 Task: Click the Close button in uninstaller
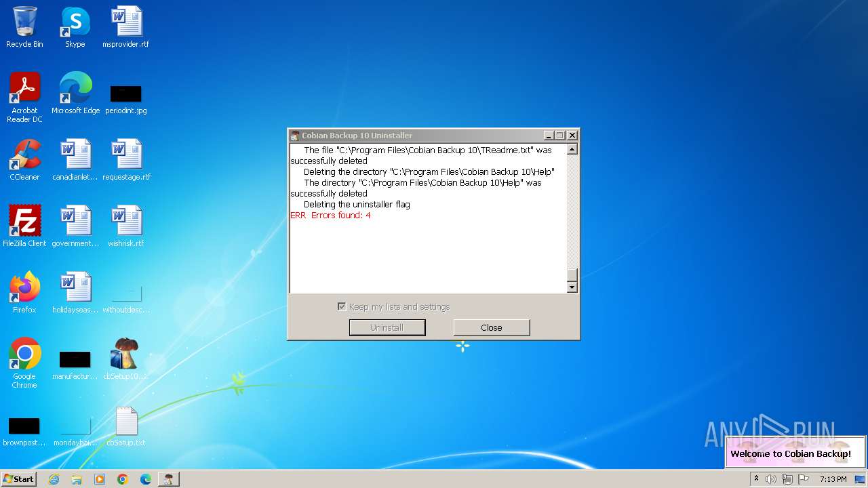pyautogui.click(x=492, y=327)
